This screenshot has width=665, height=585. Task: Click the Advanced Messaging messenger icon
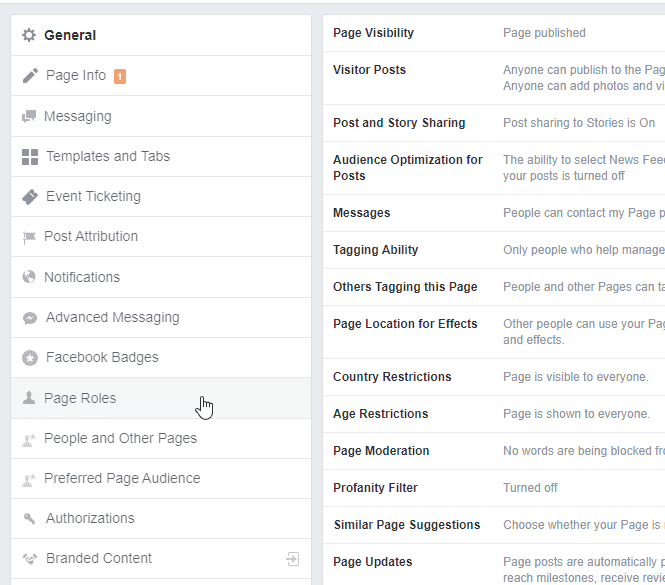coord(29,318)
